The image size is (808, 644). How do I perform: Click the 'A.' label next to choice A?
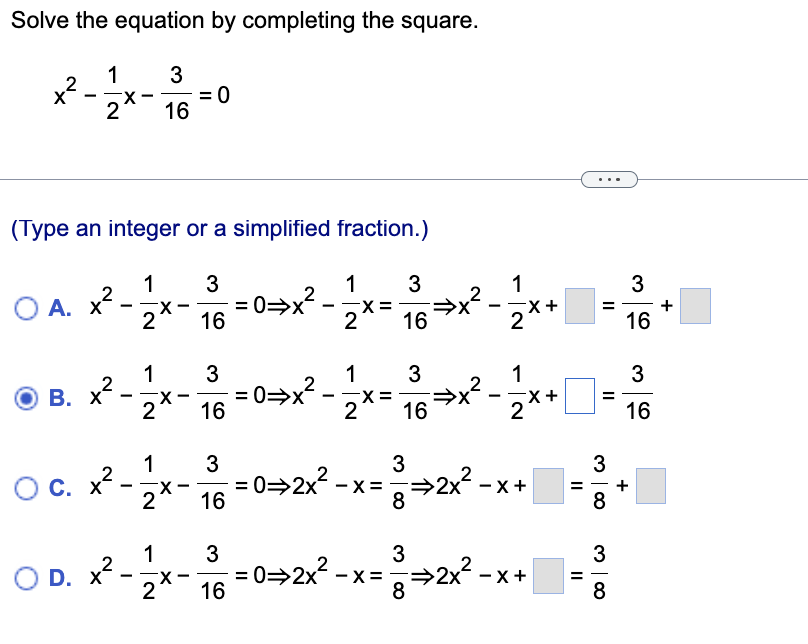[58, 307]
